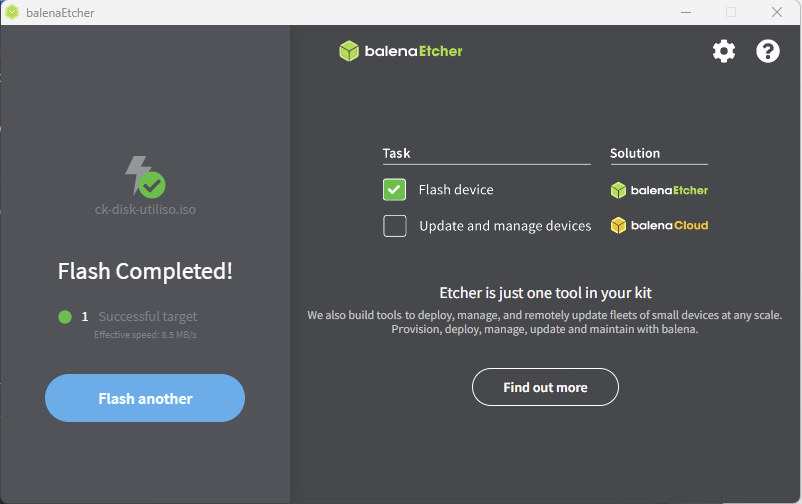Close the balenaEtcher window
Screen dimensions: 802x504
(776, 12)
